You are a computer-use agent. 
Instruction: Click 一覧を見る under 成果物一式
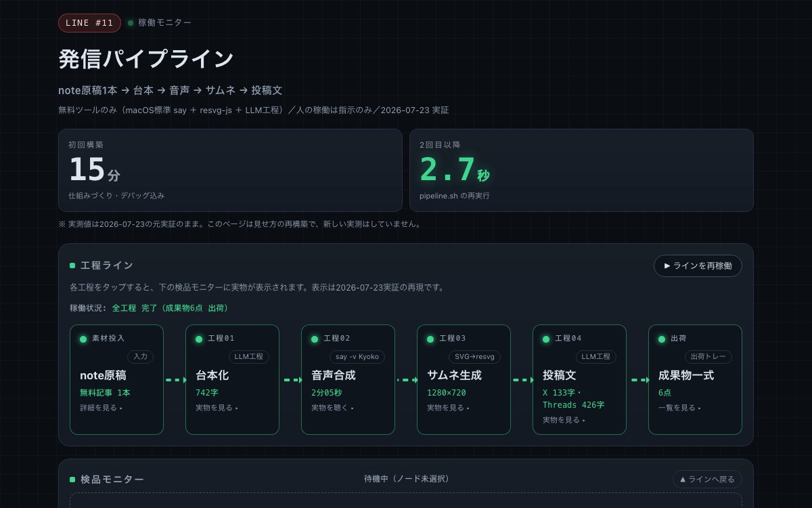[680, 408]
